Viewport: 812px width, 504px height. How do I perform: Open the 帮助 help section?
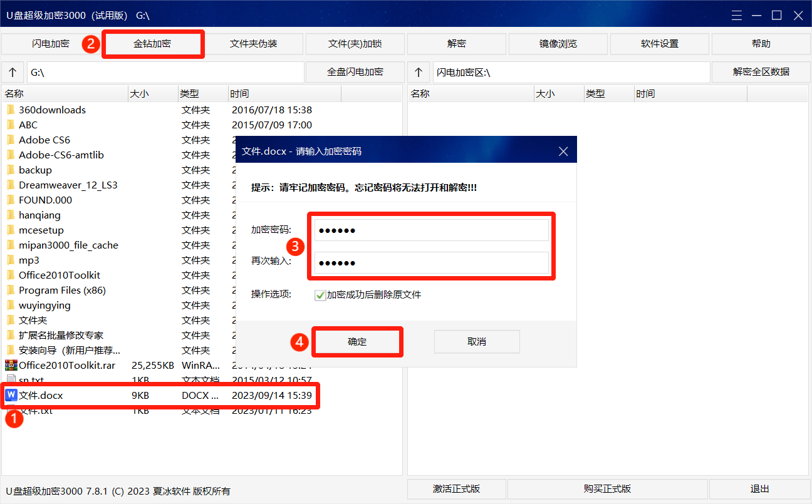(x=760, y=43)
